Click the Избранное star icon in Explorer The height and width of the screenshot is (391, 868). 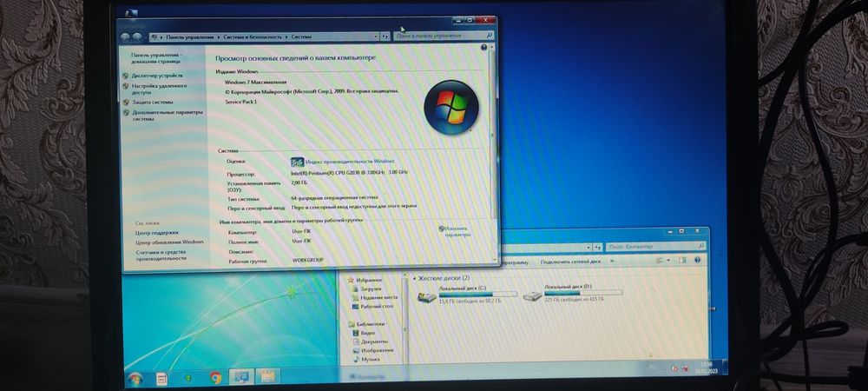click(x=351, y=281)
